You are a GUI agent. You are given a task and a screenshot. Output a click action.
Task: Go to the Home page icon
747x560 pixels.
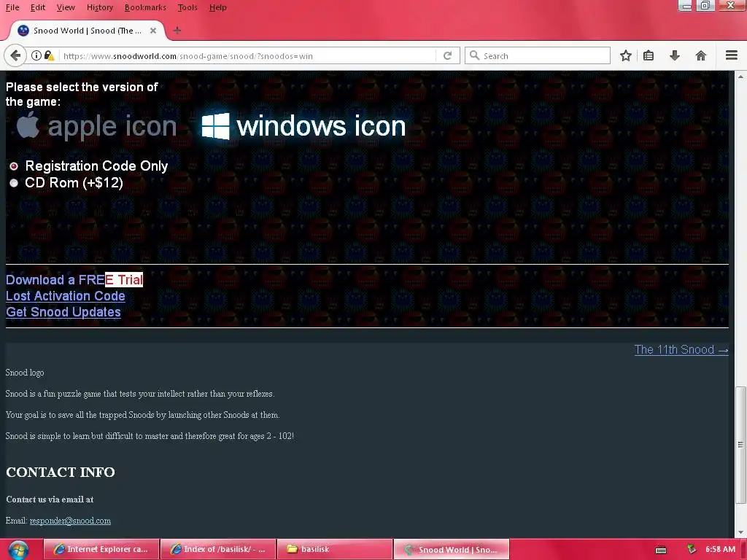point(701,55)
